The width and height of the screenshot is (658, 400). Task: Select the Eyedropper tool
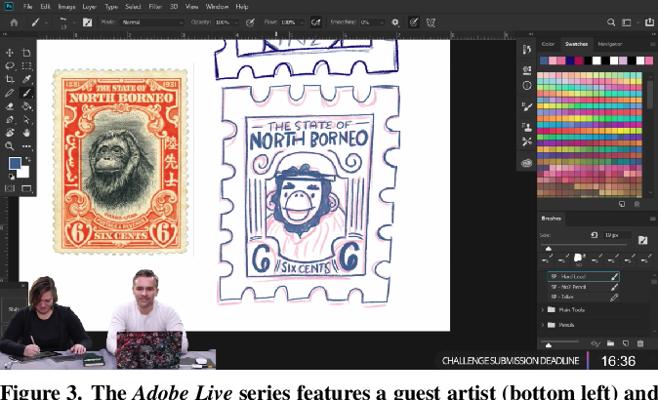pos(26,79)
